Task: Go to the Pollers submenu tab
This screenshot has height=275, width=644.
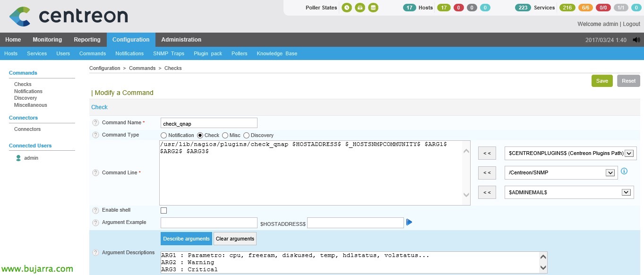Action: tap(240, 53)
